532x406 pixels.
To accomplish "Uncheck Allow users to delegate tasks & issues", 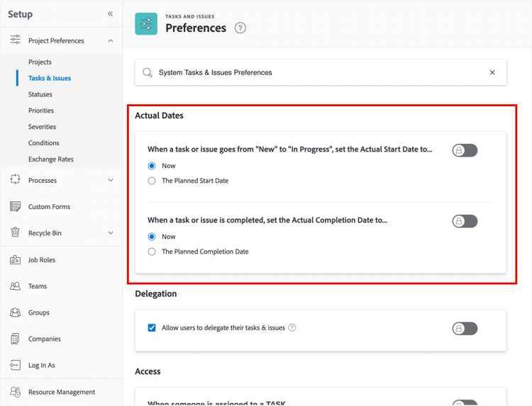I will (152, 328).
